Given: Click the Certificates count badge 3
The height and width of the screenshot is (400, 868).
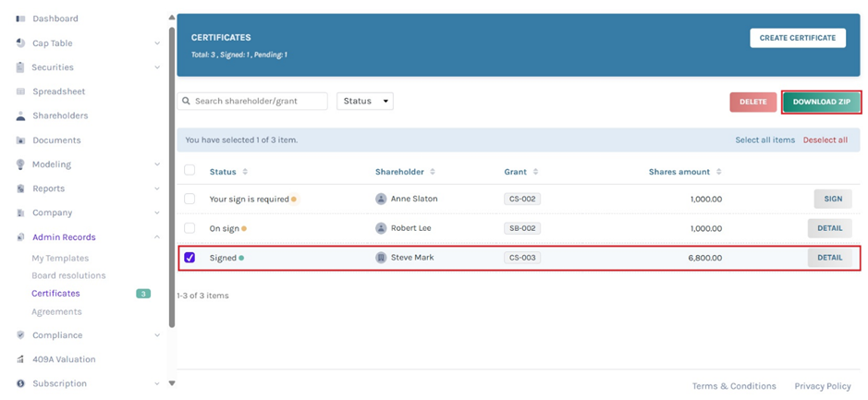Looking at the screenshot, I should coord(143,294).
